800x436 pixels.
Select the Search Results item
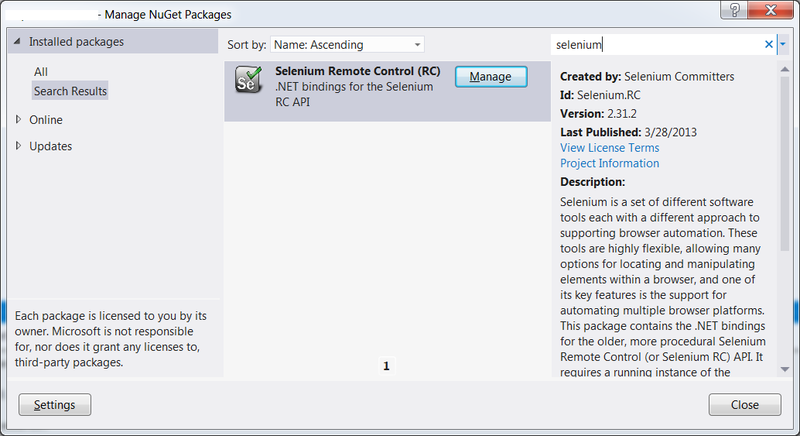click(x=70, y=91)
